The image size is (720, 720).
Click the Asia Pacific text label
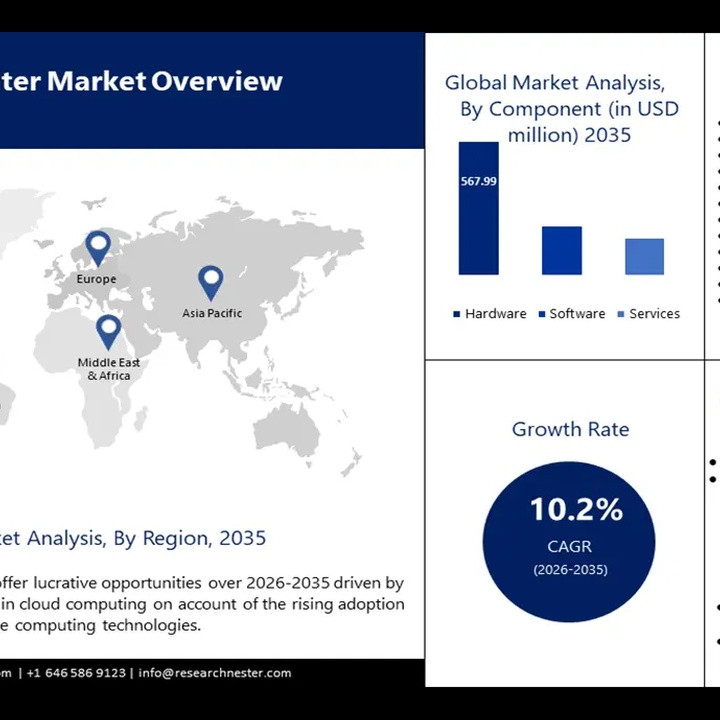(212, 313)
